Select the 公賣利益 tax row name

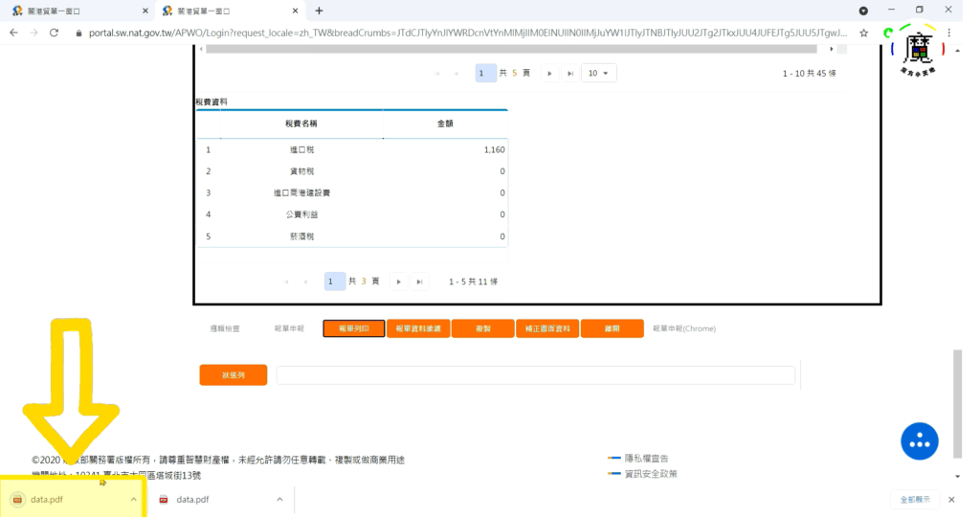(x=301, y=214)
